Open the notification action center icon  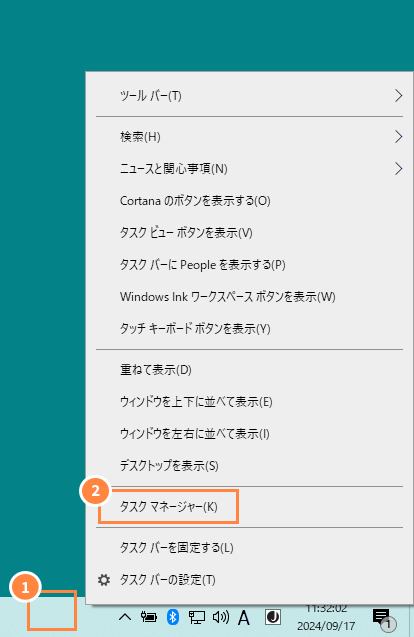[x=383, y=619]
